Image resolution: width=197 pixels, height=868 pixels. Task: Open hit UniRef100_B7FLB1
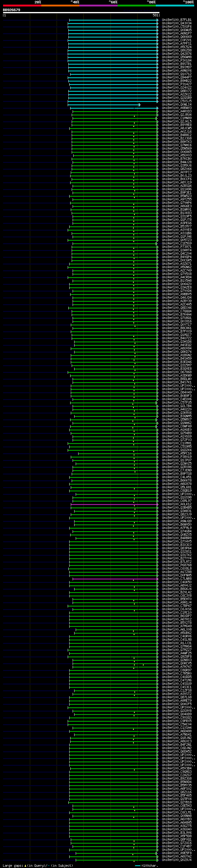(x=176, y=20)
